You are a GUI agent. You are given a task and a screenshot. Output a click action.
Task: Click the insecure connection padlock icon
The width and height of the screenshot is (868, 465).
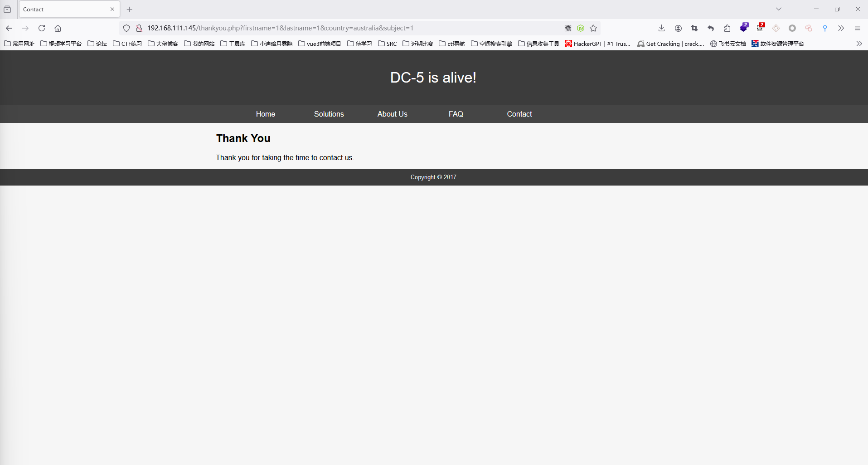click(x=139, y=28)
